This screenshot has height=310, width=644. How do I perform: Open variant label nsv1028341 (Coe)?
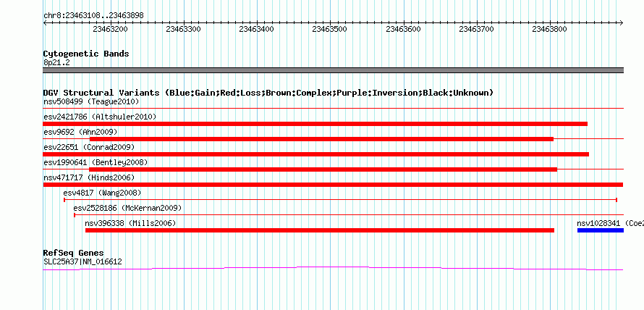(x=610, y=223)
